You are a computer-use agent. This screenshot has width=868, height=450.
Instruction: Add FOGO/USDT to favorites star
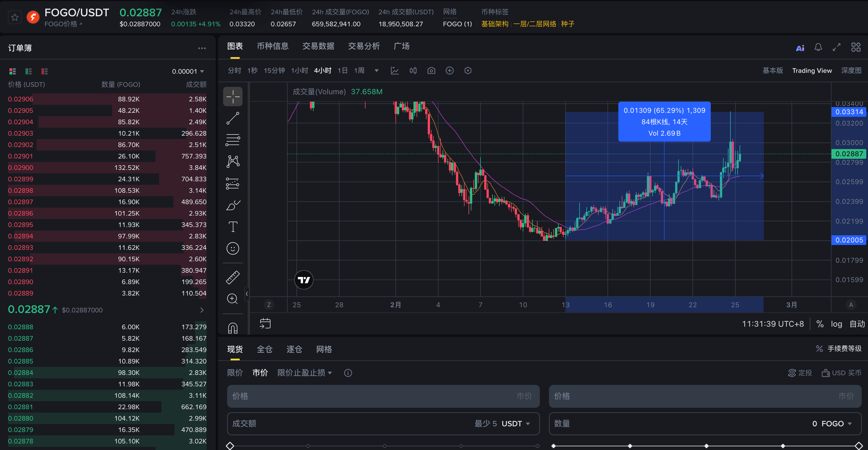click(15, 17)
